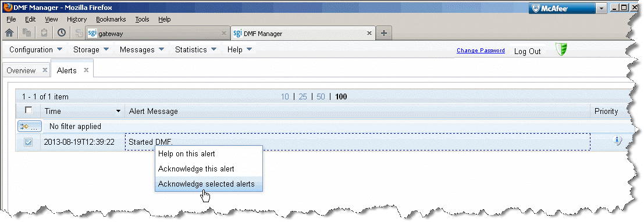Click the filter arrow button
Viewport: 644px width, 222px height.
tap(30, 126)
